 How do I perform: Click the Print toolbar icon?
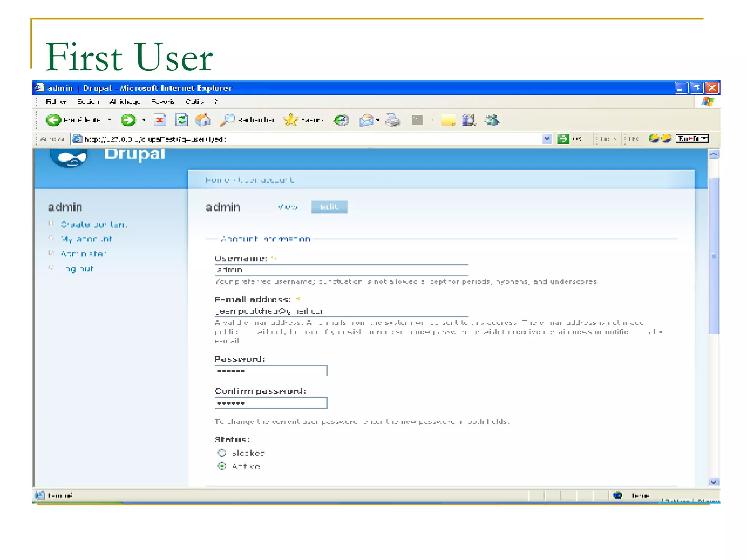[393, 120]
